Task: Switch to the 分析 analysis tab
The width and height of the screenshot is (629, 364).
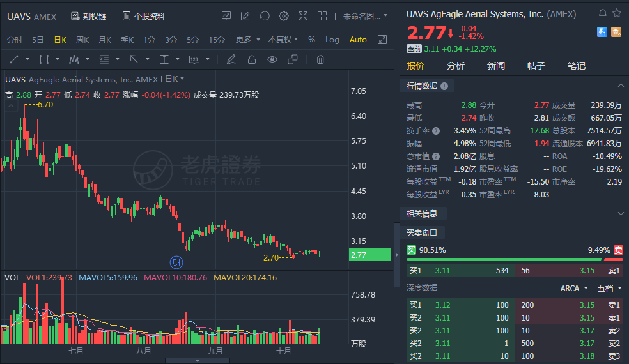Action: coord(456,66)
